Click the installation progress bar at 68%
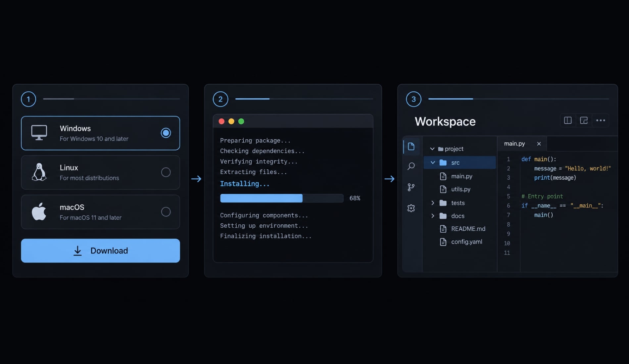 tap(282, 198)
